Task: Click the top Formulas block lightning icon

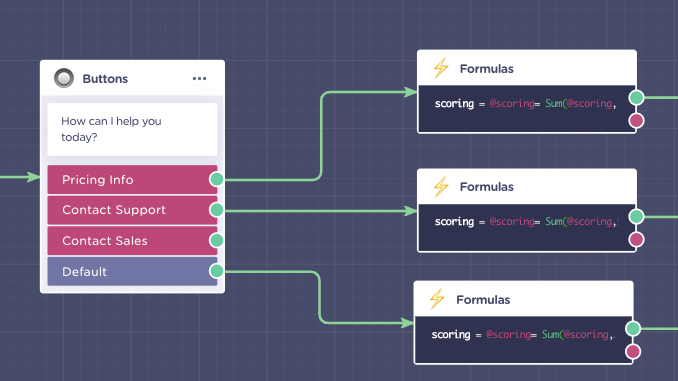Action: 441,68
